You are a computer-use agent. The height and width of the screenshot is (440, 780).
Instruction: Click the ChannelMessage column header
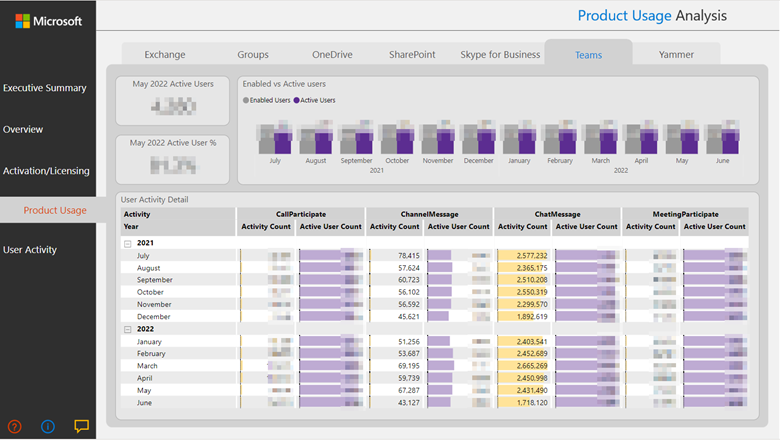tap(429, 214)
